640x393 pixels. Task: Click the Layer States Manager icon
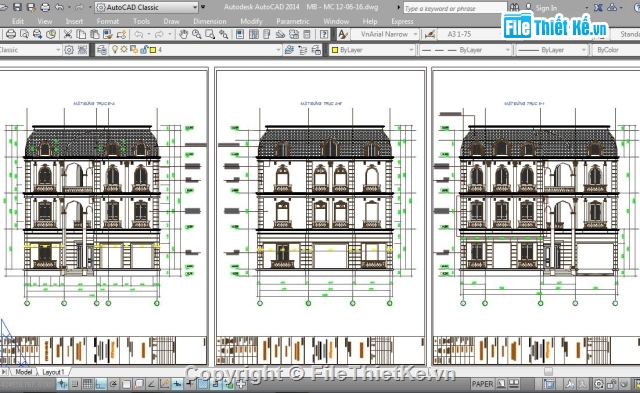click(x=316, y=50)
